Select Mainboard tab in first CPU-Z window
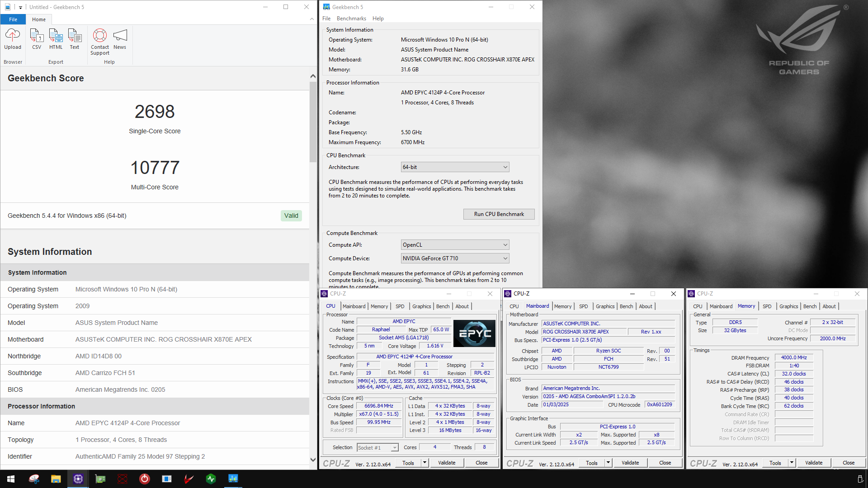 click(x=354, y=306)
